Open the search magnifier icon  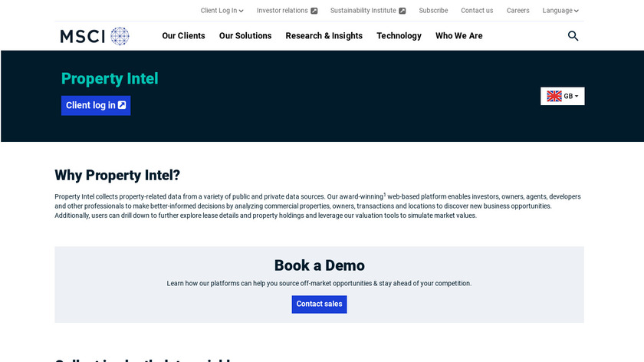click(573, 36)
